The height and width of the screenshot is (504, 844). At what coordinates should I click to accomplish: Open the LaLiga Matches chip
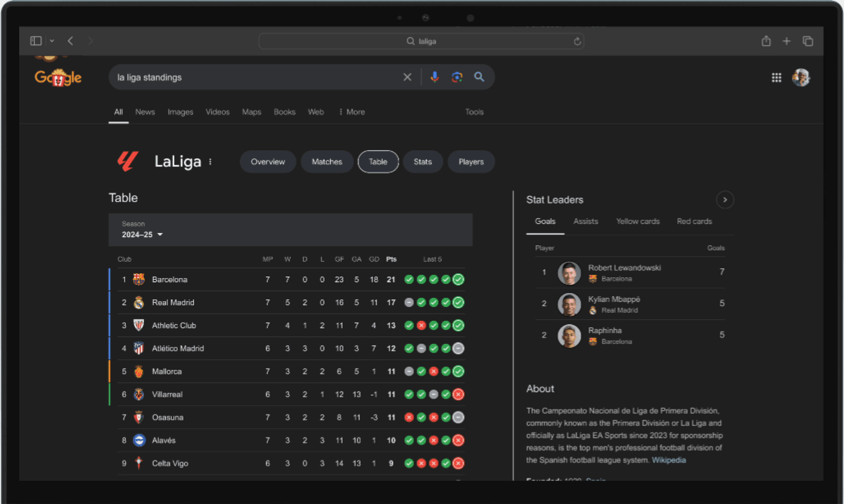(327, 162)
